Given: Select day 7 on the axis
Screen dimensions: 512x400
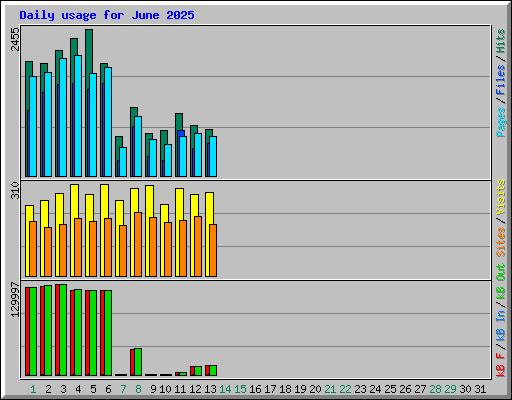Looking at the screenshot, I should 123,389.
